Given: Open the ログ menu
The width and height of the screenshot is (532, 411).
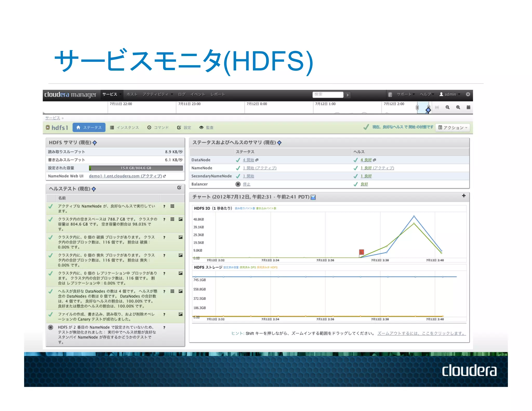Looking at the screenshot, I should coord(182,94).
